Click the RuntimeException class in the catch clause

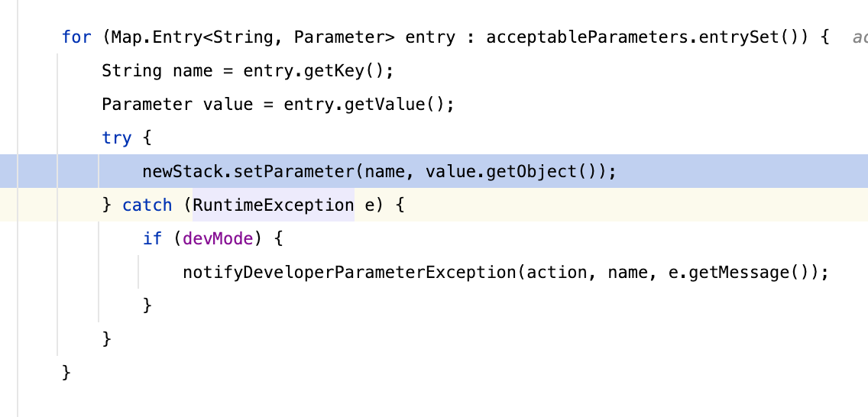273,205
